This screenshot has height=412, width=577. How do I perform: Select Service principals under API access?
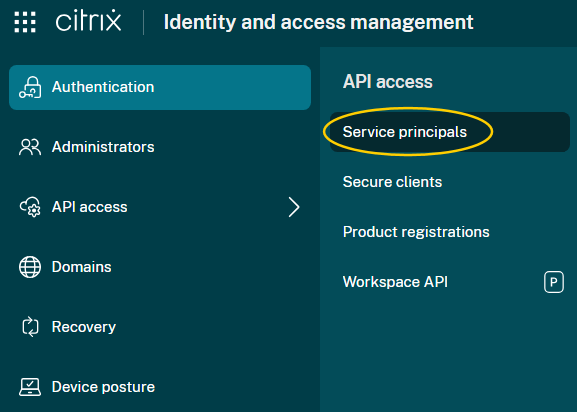[x=450, y=132]
